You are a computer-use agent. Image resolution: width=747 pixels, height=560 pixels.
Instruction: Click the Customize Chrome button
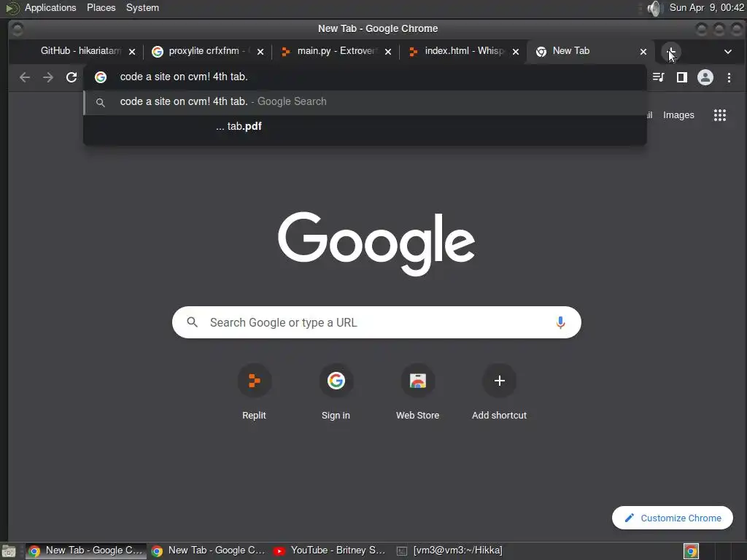pyautogui.click(x=672, y=518)
